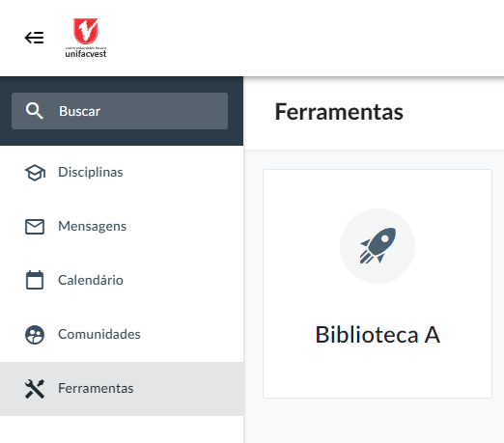Click the unifacvest text under logo
This screenshot has width=504, height=443.
click(86, 54)
